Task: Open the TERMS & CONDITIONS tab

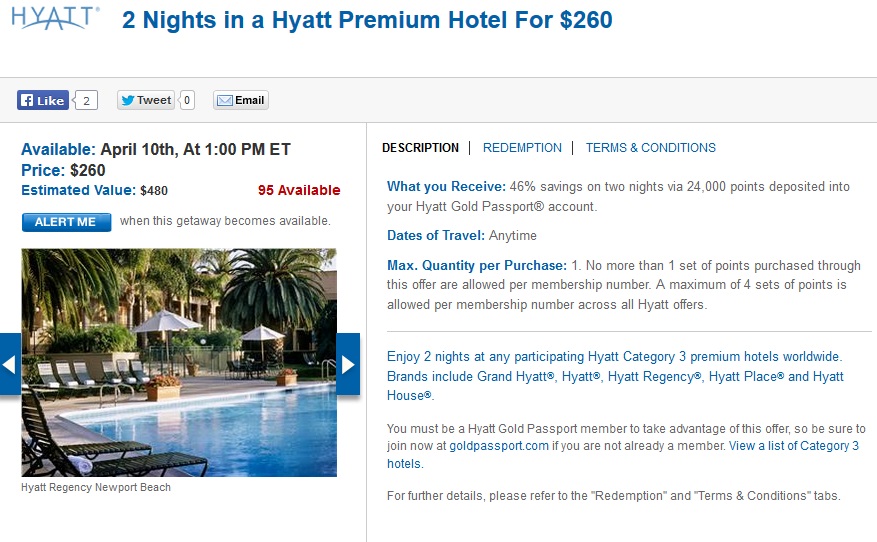Action: (651, 148)
